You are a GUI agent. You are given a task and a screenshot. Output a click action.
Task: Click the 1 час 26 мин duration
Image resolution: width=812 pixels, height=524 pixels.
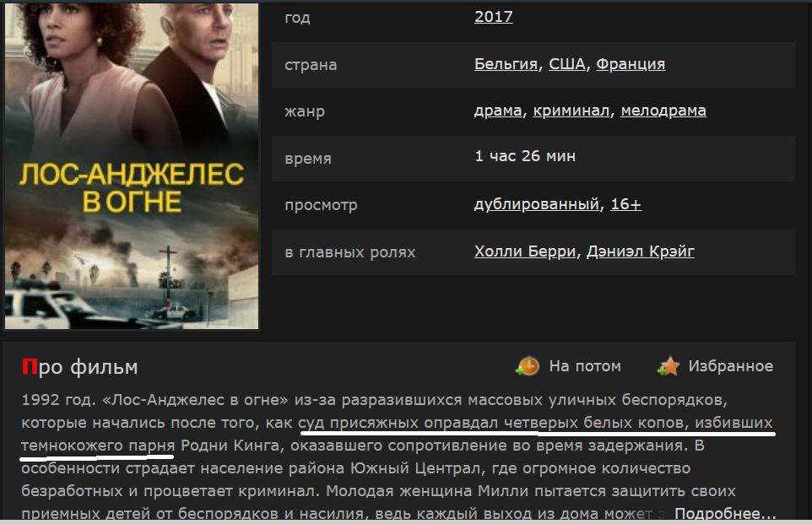coord(525,156)
